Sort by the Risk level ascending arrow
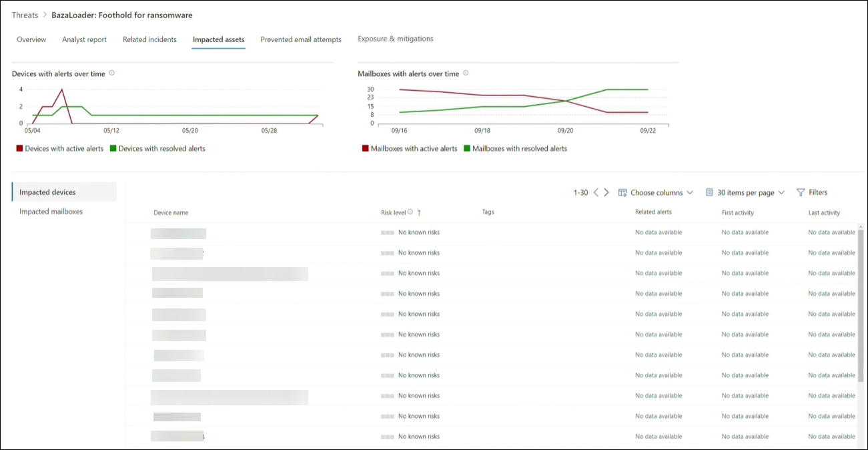 click(419, 212)
